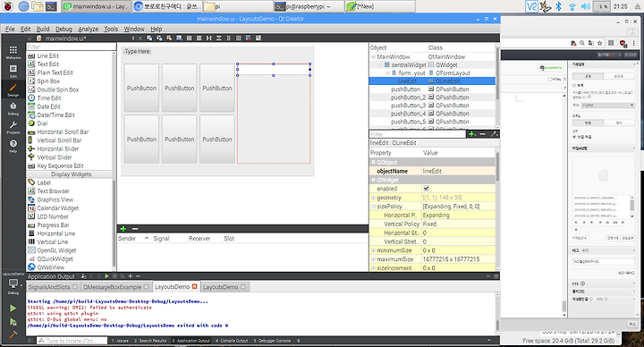Screen dimensions: 644x347
Task: Expand maximumSize property
Action: (x=373, y=259)
